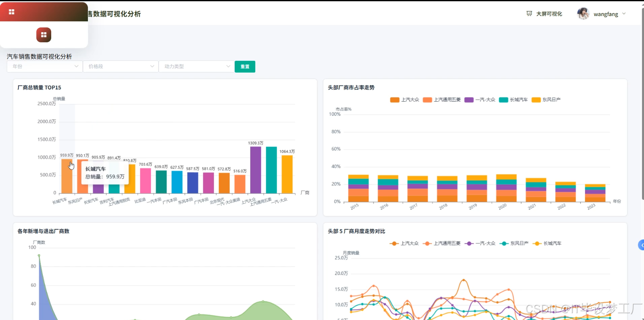Click the 长城汽车 bar in TOP15 chart
This screenshot has width=644, height=320.
point(67,176)
